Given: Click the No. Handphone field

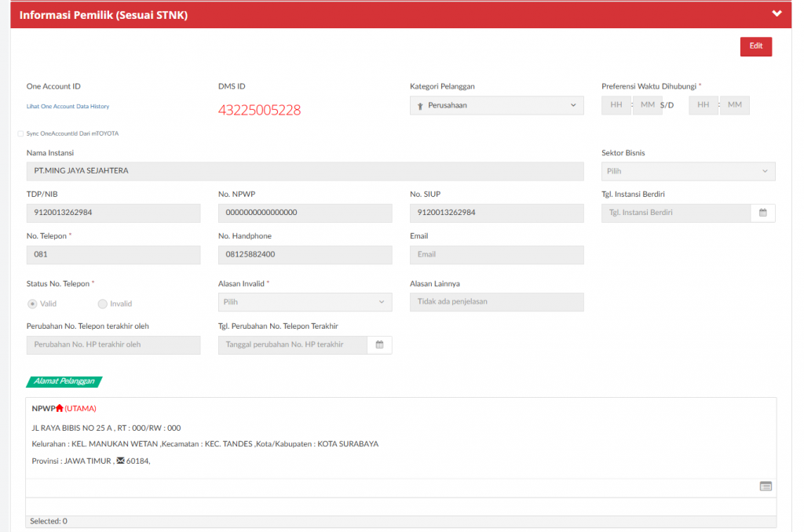Looking at the screenshot, I should (305, 255).
